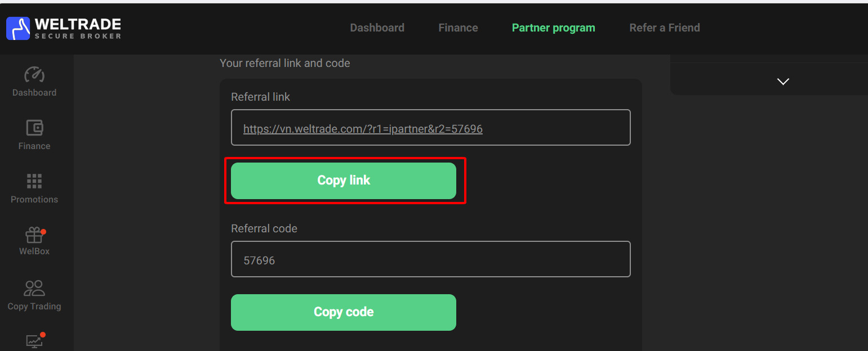Viewport: 868px width, 351px height.
Task: Click the Promotions grid icon
Action: click(x=34, y=181)
